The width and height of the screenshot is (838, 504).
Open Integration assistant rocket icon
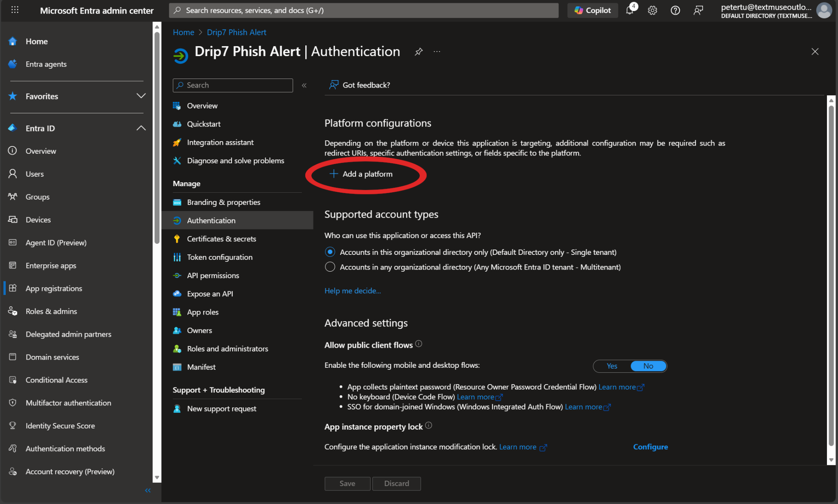tap(177, 142)
